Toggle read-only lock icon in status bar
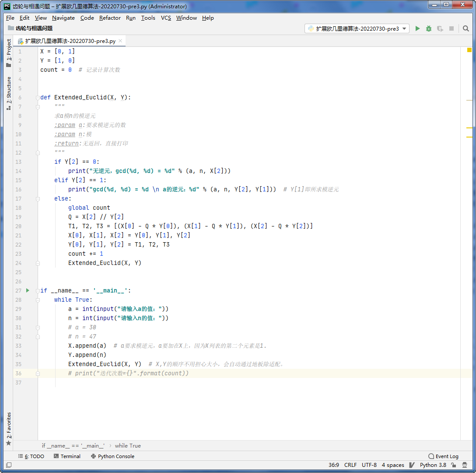This screenshot has height=473, width=476. (x=454, y=465)
